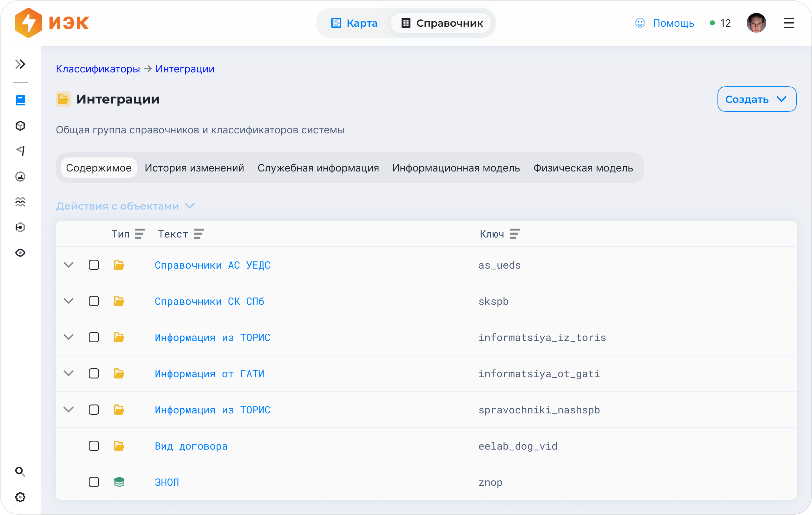The image size is (812, 515).
Task: Click the flag icon in the left sidebar
Action: [20, 151]
